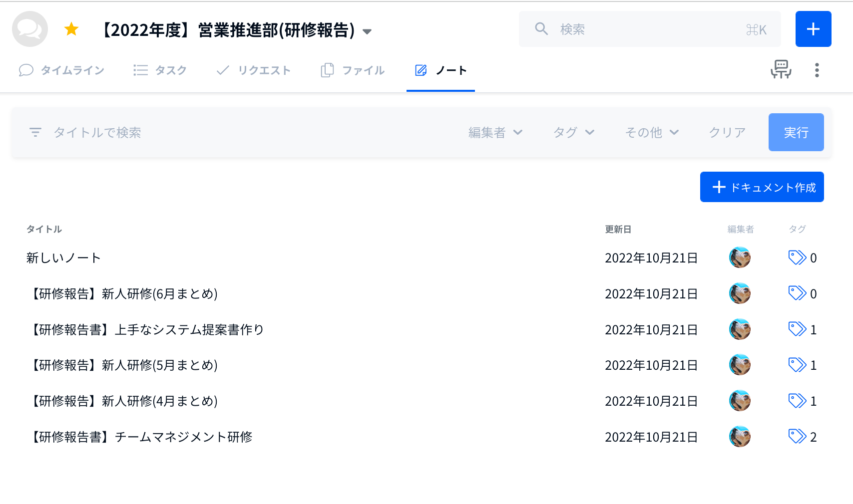Click the ドキュメント作成 button
This screenshot has height=504, width=853.
(762, 187)
